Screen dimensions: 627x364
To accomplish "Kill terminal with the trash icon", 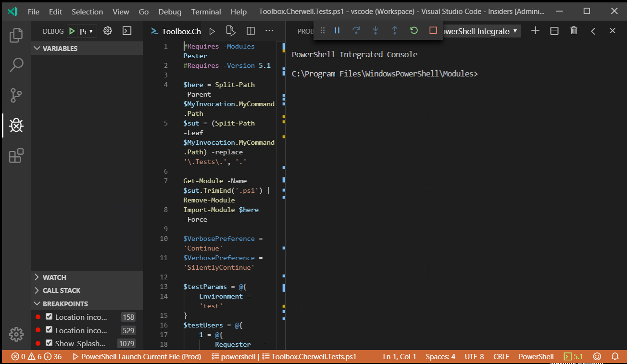I will (x=574, y=31).
